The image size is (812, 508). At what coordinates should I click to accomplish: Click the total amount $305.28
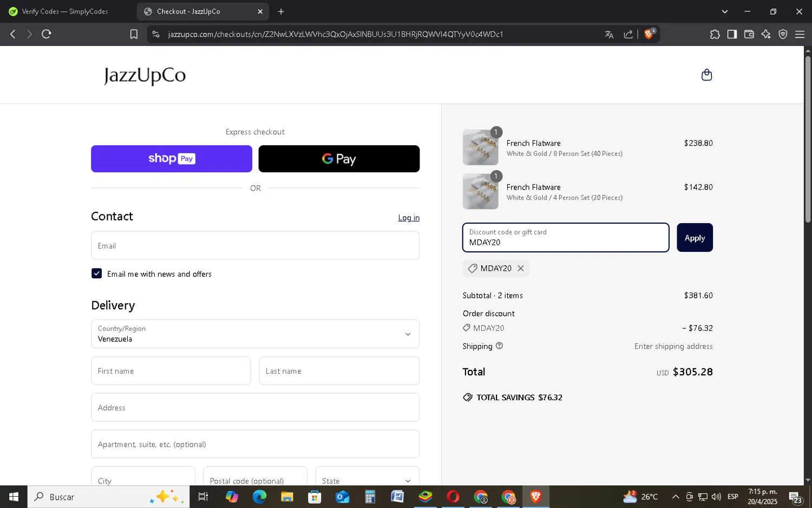coord(692,372)
